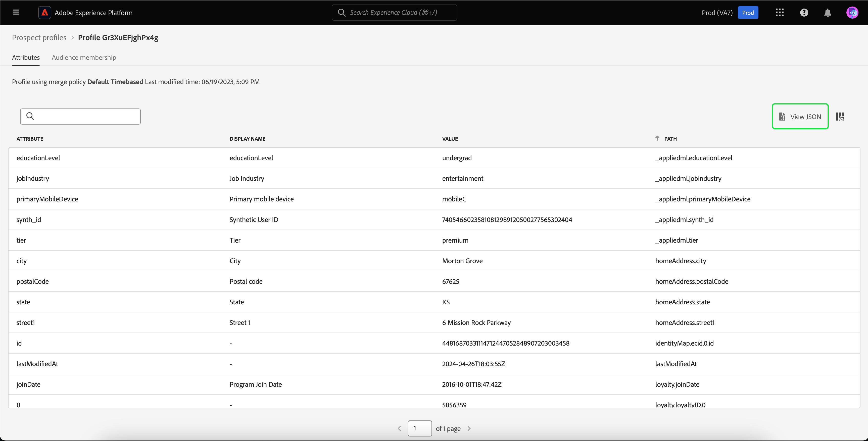
Task: Open the hamburger navigation menu
Action: click(x=16, y=13)
